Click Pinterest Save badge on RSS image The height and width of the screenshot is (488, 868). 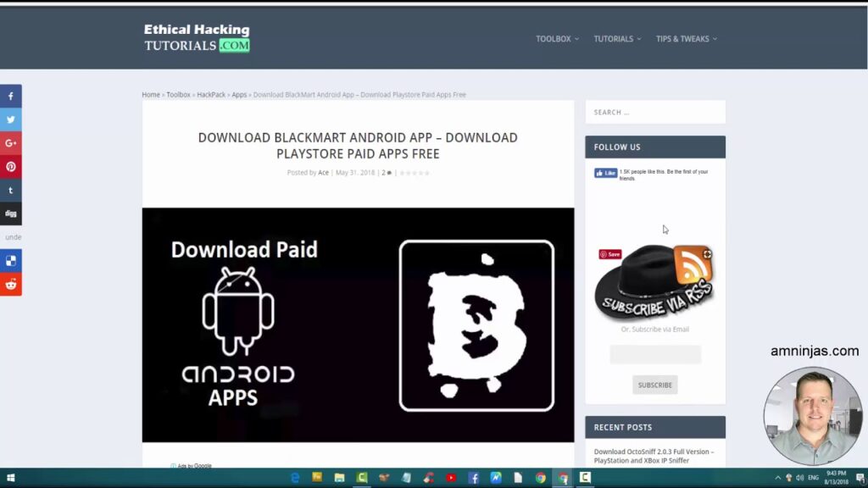pyautogui.click(x=610, y=254)
